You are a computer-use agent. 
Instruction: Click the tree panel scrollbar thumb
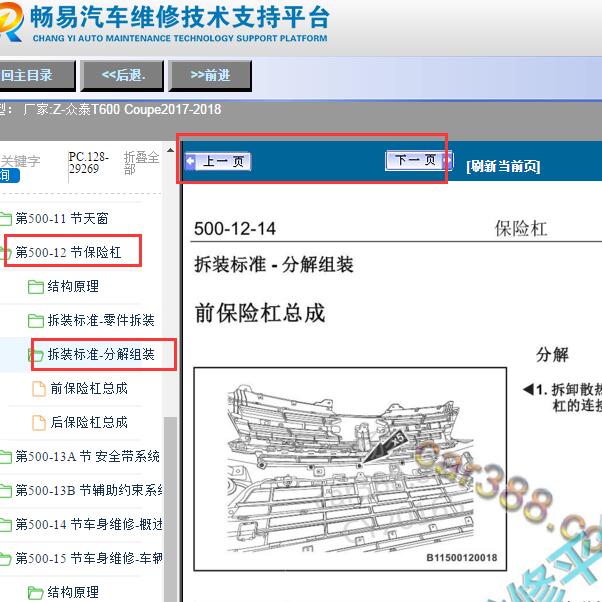[170, 509]
